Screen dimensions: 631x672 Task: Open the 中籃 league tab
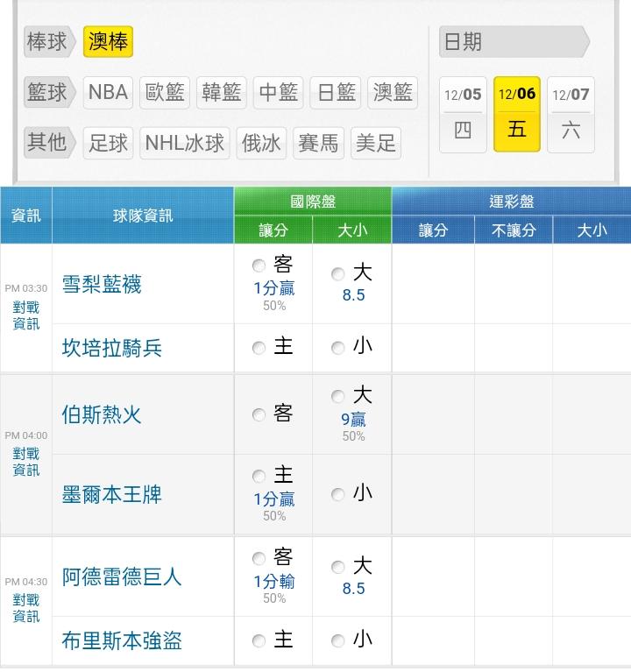point(278,92)
